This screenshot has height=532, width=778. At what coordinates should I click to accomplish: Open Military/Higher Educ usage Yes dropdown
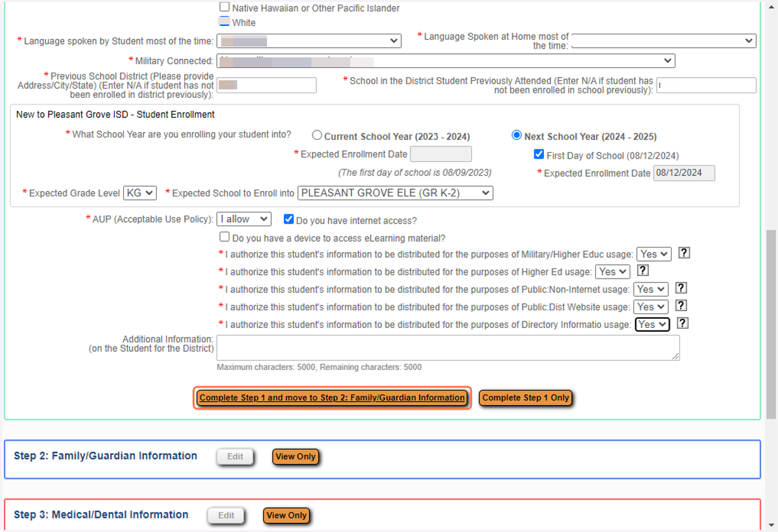tap(654, 255)
